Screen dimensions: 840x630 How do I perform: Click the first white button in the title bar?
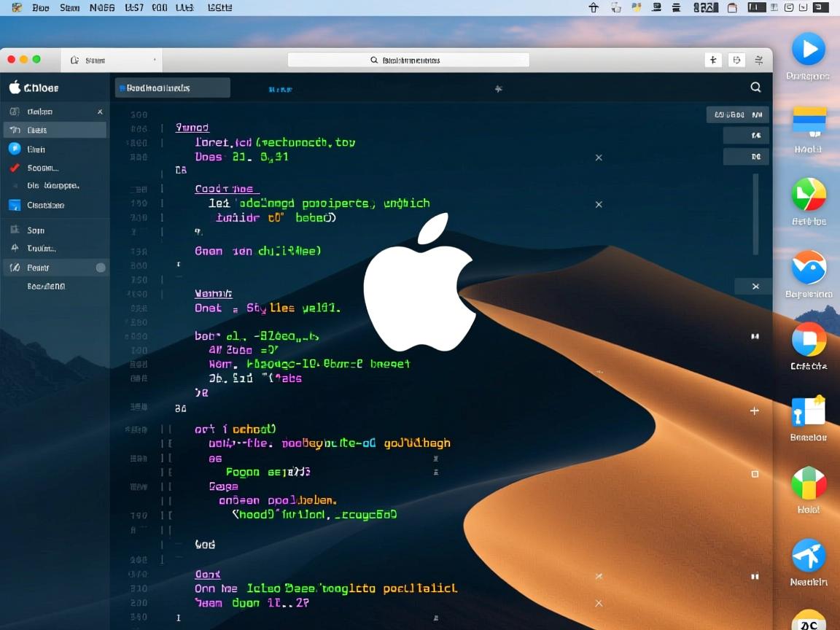point(713,61)
